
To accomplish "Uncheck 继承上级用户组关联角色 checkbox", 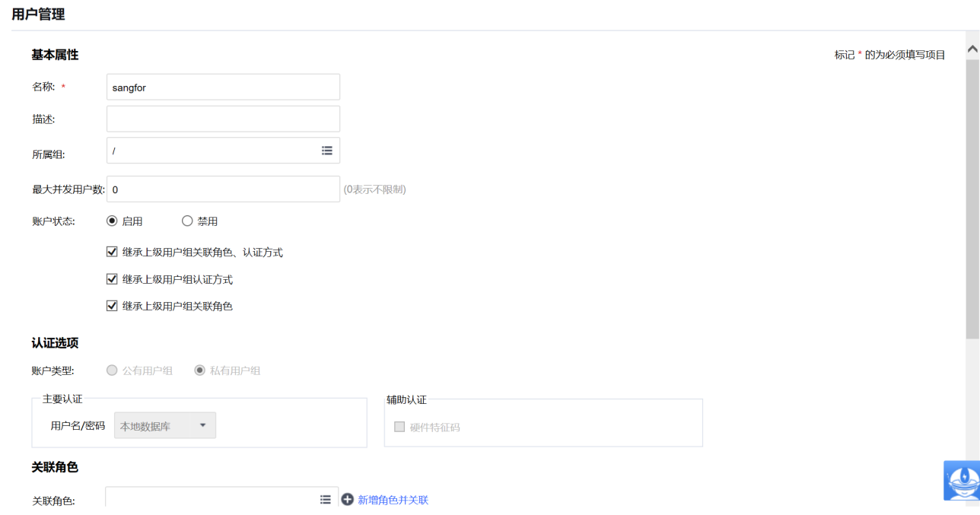I will point(113,306).
